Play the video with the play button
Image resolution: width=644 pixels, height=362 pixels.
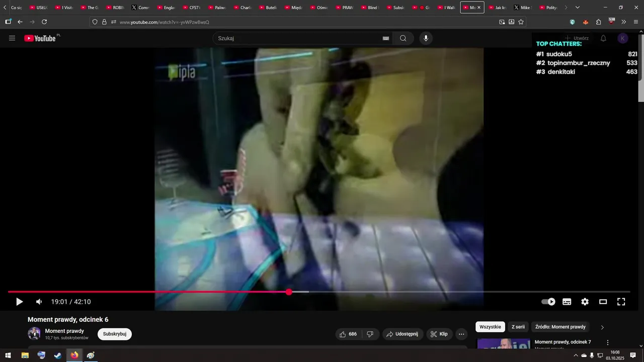(19, 302)
